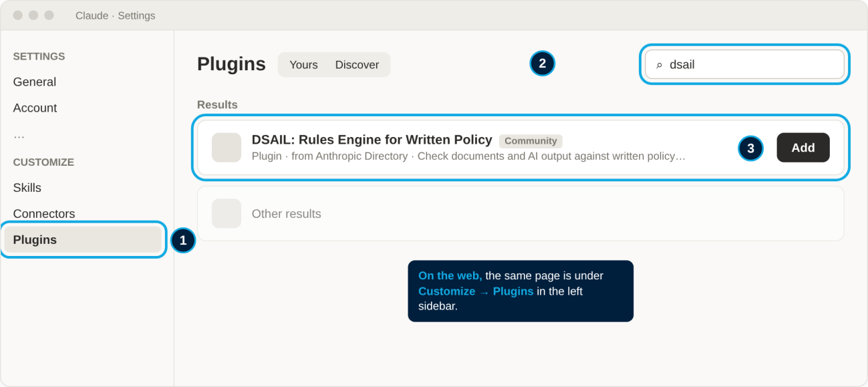Open the Other results row
Image resolution: width=868 pixels, height=387 pixels.
coord(521,213)
